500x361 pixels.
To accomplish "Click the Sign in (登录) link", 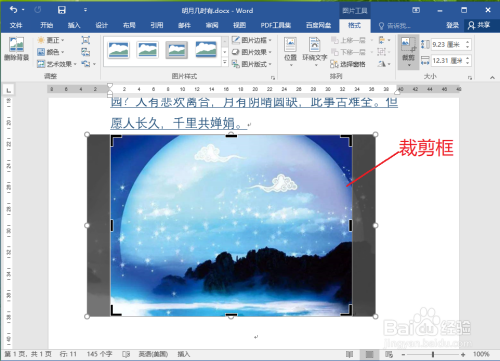I will (452, 25).
